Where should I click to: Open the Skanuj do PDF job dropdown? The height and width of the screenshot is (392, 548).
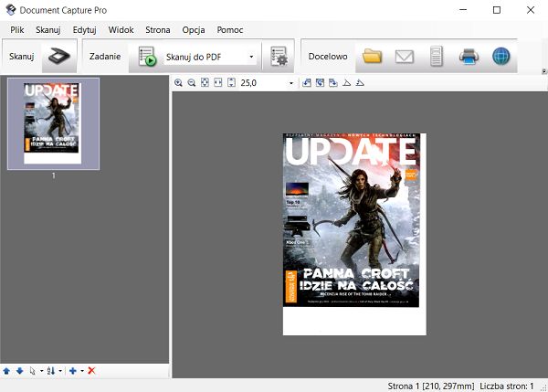[x=251, y=57]
